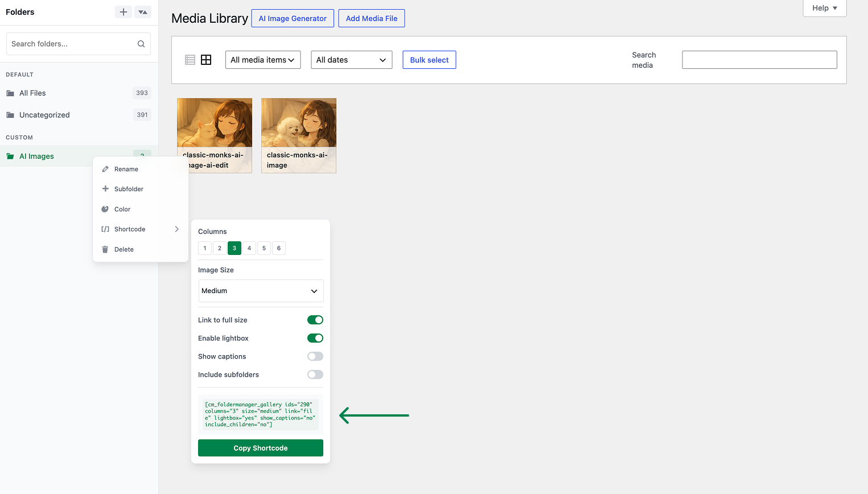Viewport: 868px width, 494px height.
Task: Click the palette icon beside Color
Action: [x=105, y=209]
